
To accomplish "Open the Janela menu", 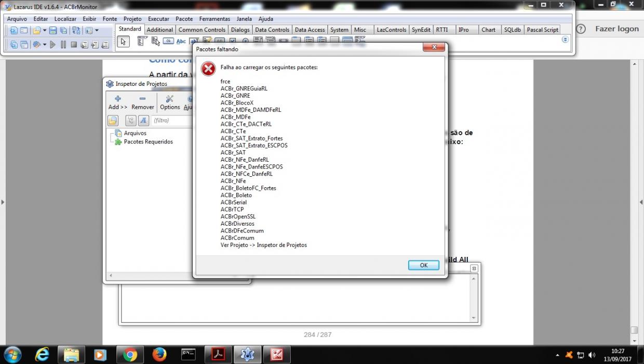I will [x=244, y=19].
